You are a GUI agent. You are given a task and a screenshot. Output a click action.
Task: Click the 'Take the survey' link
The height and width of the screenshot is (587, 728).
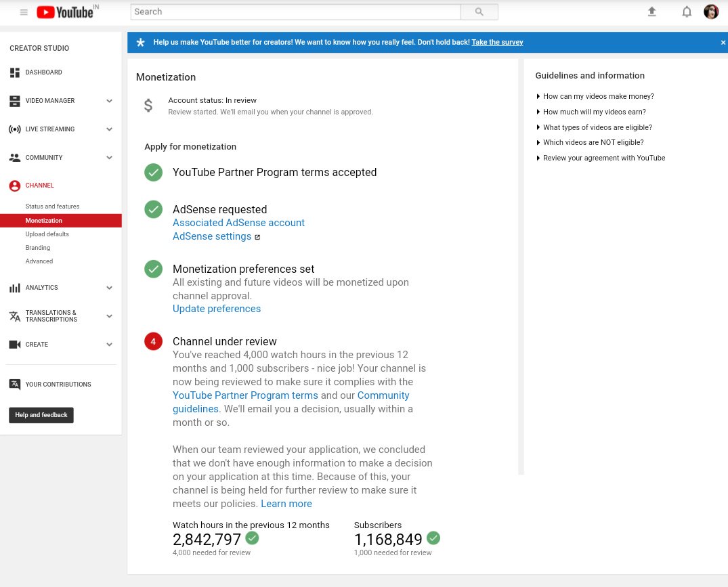(497, 42)
